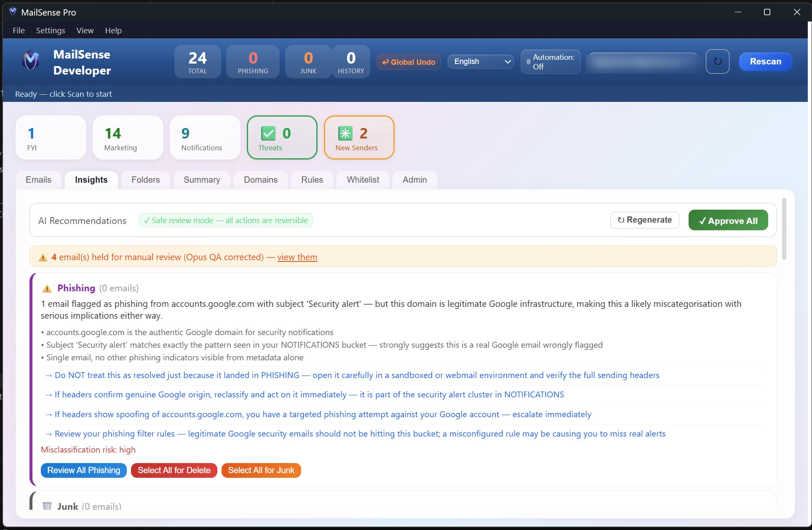
Task: Click the blurred account field in header
Action: (642, 62)
